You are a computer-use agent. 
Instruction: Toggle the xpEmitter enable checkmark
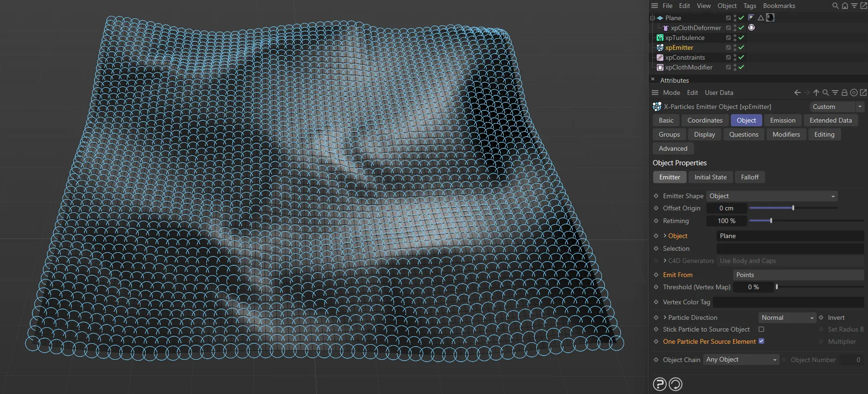[x=741, y=47]
